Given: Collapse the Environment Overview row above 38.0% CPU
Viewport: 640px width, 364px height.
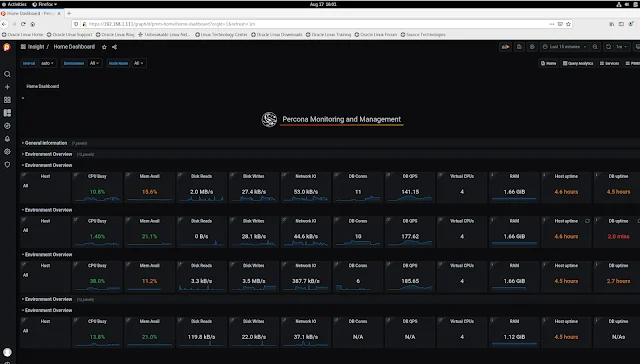Looking at the screenshot, I should point(48,255).
